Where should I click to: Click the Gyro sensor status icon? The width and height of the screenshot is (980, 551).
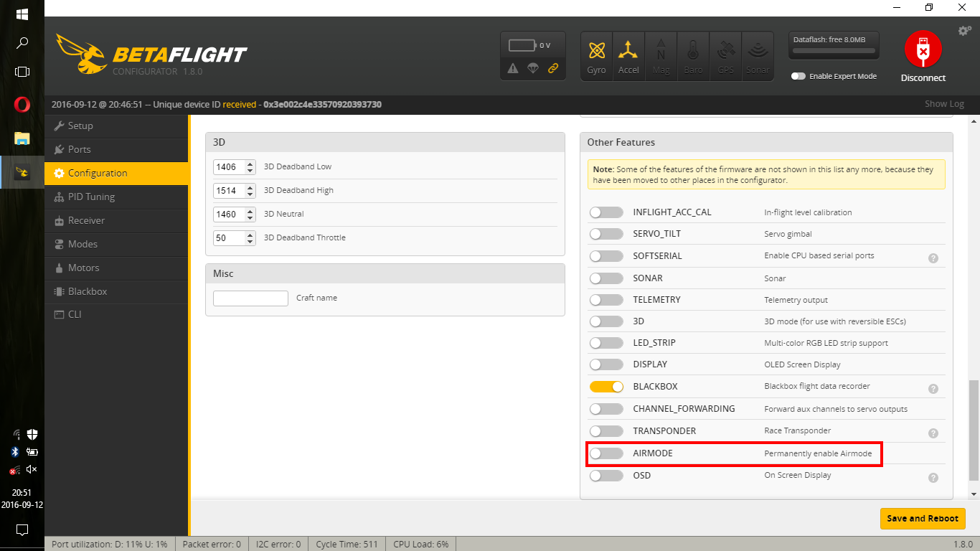click(x=596, y=55)
